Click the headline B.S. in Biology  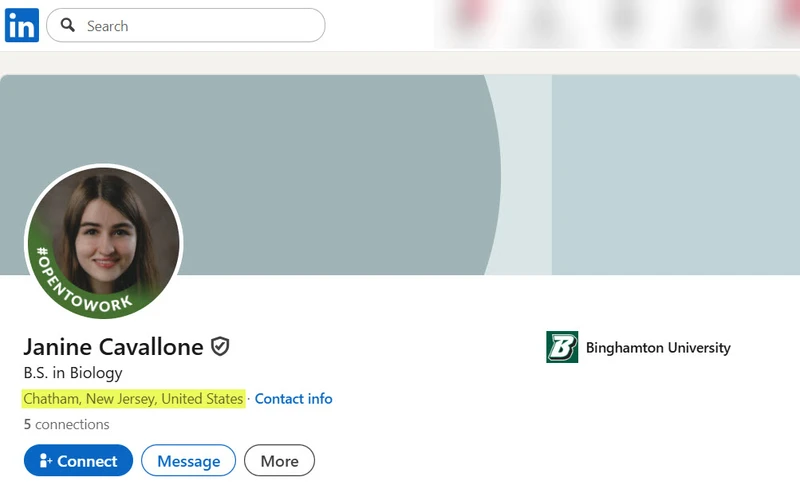pos(73,373)
